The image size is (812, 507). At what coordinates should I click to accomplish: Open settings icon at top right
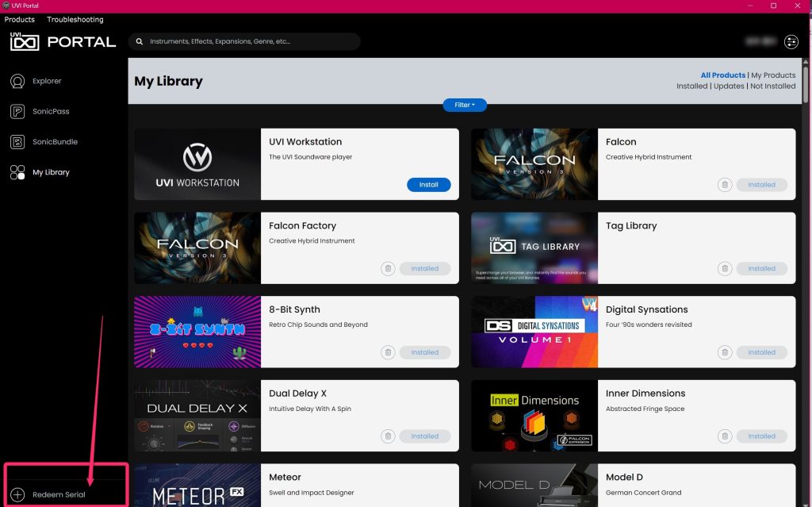(791, 42)
